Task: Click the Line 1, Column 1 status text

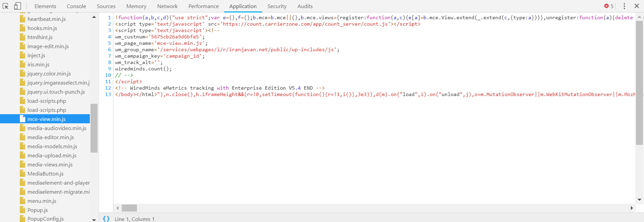Action: [135, 219]
